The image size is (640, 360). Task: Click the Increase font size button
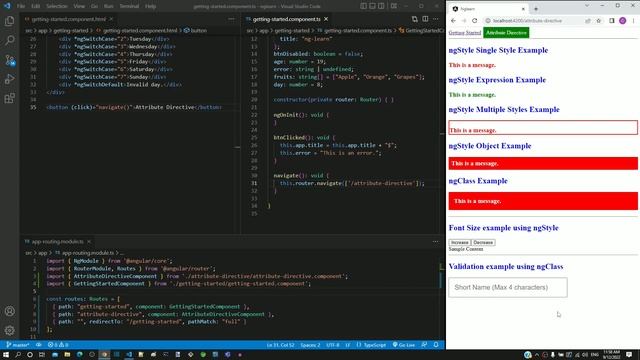click(460, 242)
